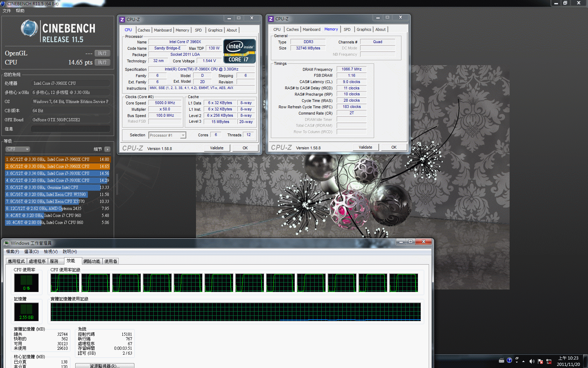
Task: Select ranking row 3 i7-3930K 14.56
Action: (x=57, y=173)
